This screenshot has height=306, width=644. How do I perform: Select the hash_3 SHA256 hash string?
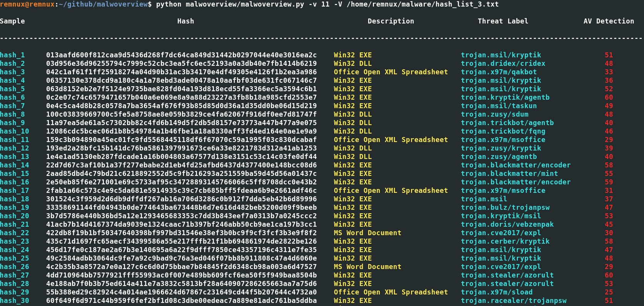click(182, 72)
